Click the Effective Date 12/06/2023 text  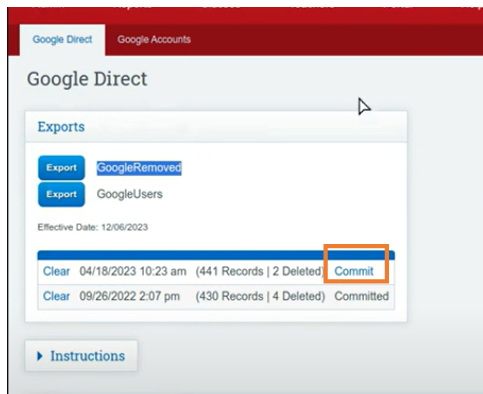[x=93, y=227]
